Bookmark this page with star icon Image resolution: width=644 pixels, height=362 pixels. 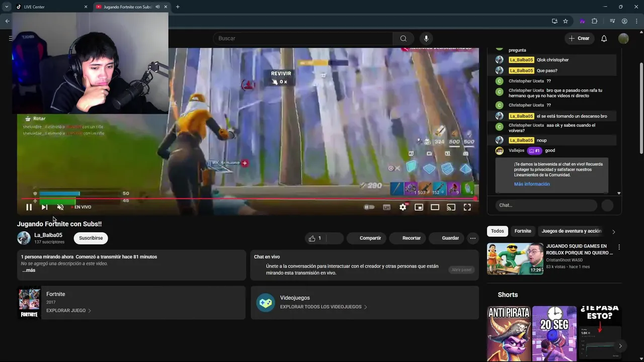(x=566, y=21)
